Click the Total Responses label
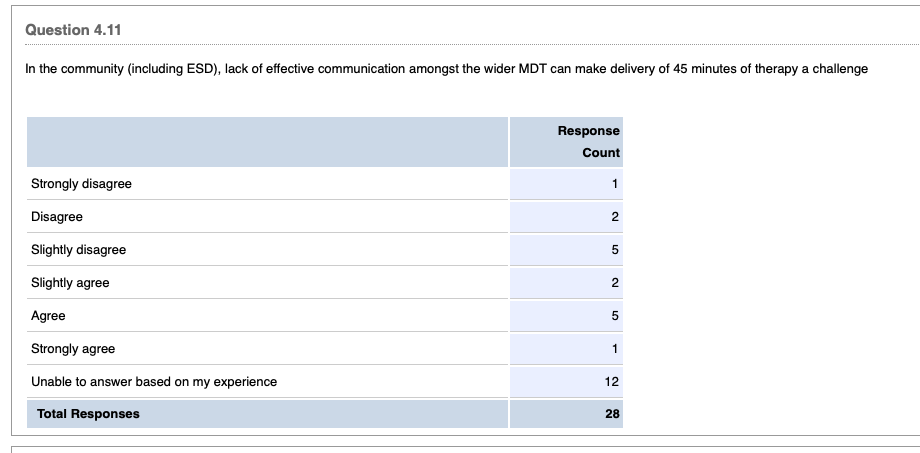The image size is (920, 453). click(88, 414)
